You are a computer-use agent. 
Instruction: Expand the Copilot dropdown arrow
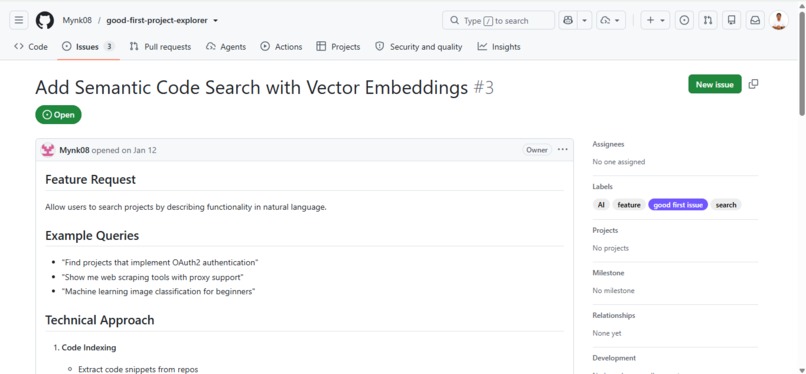(x=584, y=21)
